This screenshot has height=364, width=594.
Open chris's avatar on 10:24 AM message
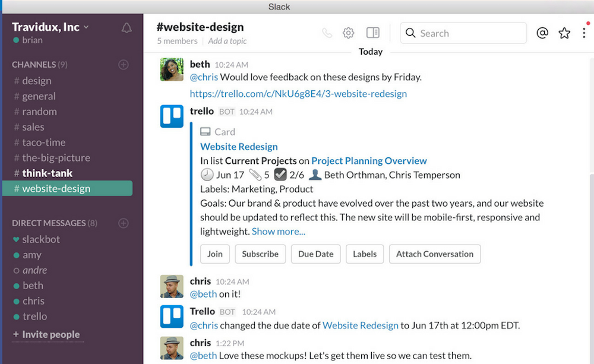tap(172, 286)
